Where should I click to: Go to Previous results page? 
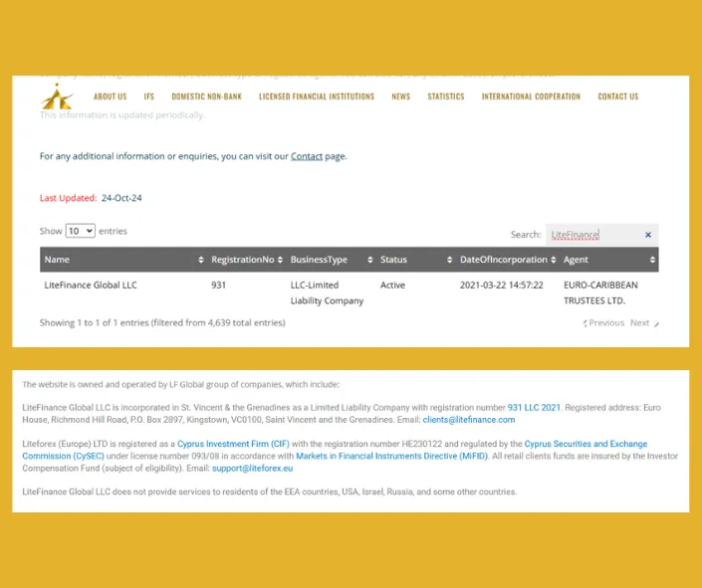(x=603, y=323)
